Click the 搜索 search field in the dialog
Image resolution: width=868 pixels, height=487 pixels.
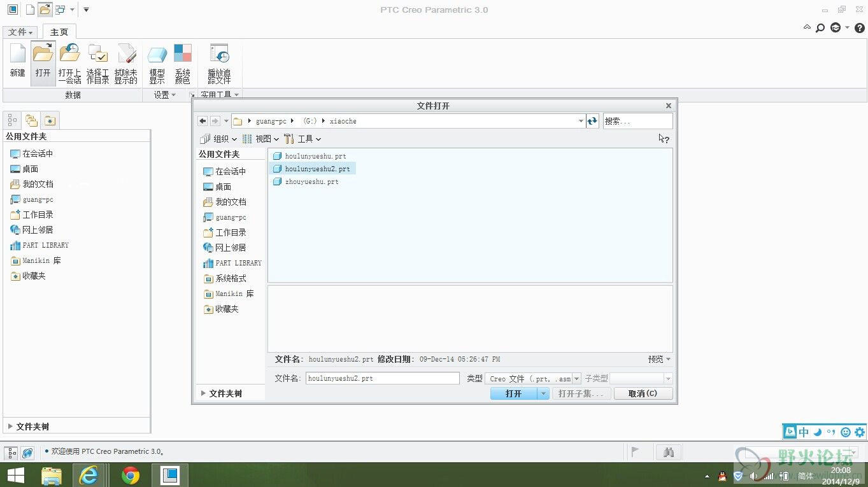point(638,121)
